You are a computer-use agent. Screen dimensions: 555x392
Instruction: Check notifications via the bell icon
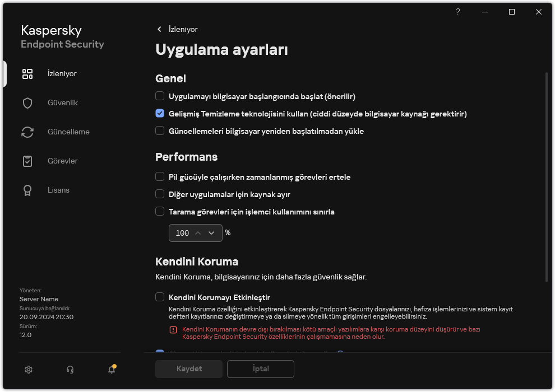click(x=111, y=370)
